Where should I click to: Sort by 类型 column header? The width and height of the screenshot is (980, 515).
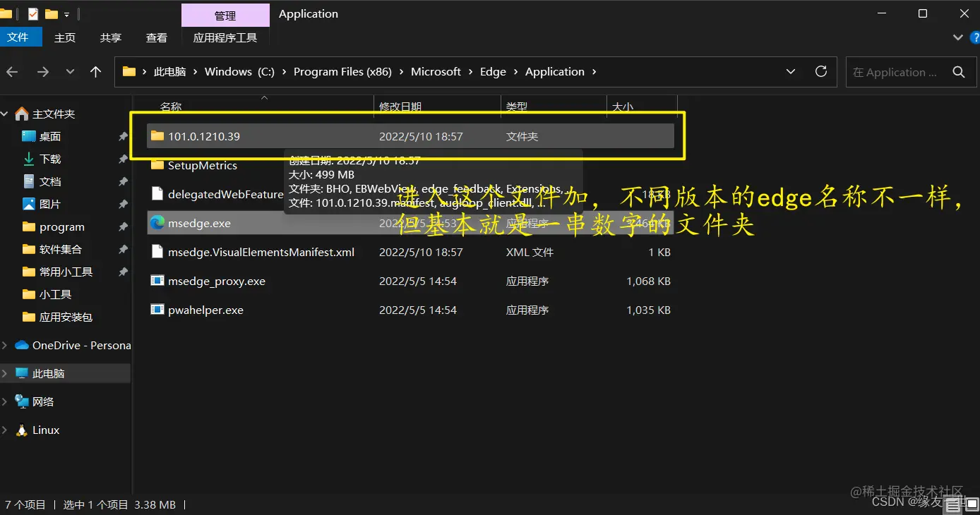(517, 107)
